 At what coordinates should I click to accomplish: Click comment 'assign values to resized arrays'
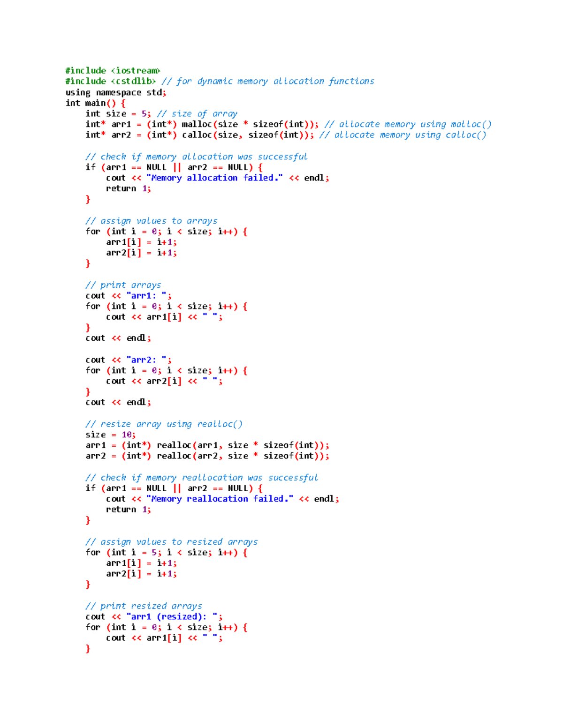tap(172, 542)
